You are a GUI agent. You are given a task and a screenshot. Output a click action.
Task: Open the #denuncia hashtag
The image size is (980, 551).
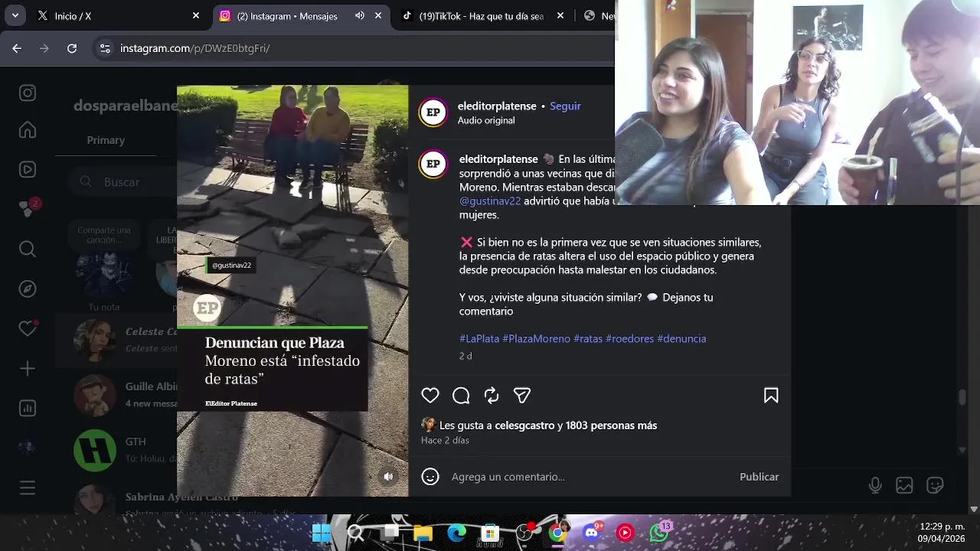(681, 338)
